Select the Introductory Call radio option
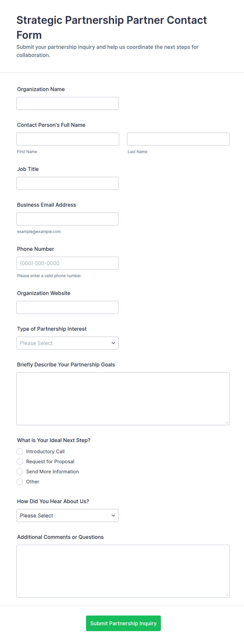Viewport: 244px width, 644px height. click(x=20, y=452)
